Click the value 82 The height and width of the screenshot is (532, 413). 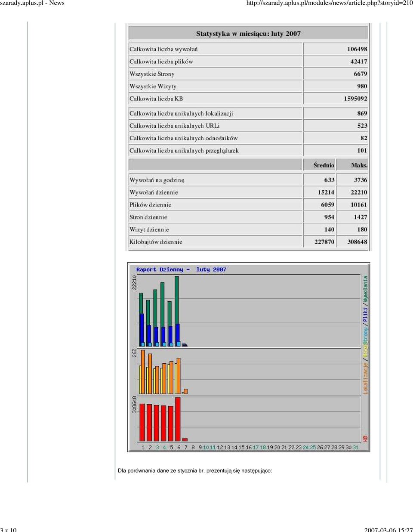364,138
